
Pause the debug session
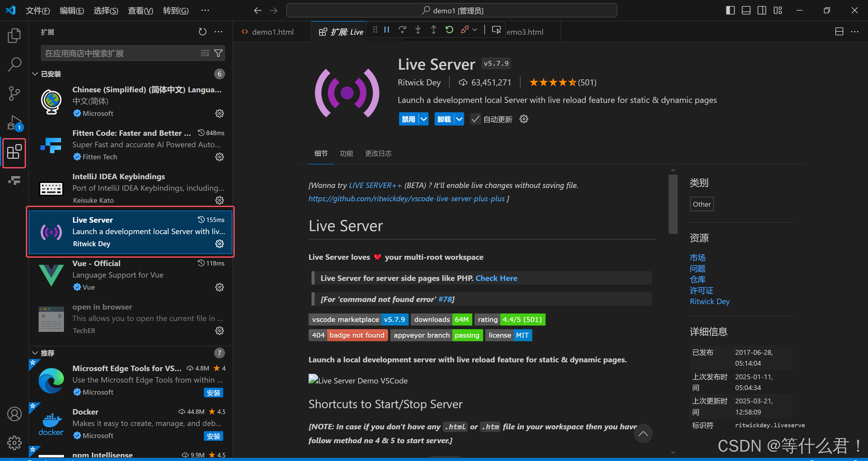click(386, 30)
